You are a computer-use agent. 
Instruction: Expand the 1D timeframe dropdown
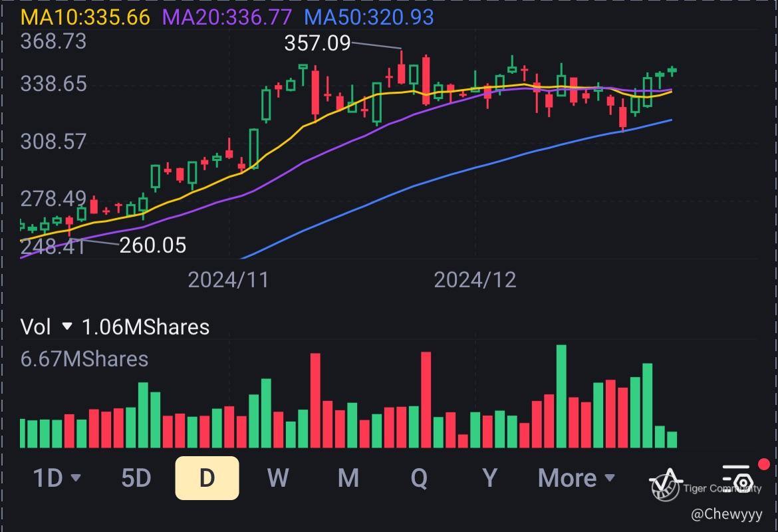tap(57, 478)
